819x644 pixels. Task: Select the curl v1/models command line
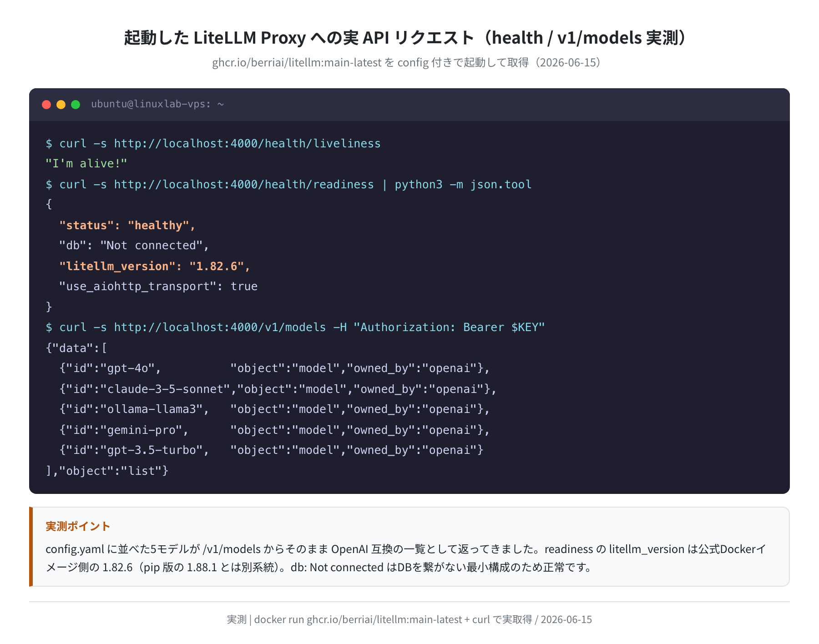click(295, 327)
